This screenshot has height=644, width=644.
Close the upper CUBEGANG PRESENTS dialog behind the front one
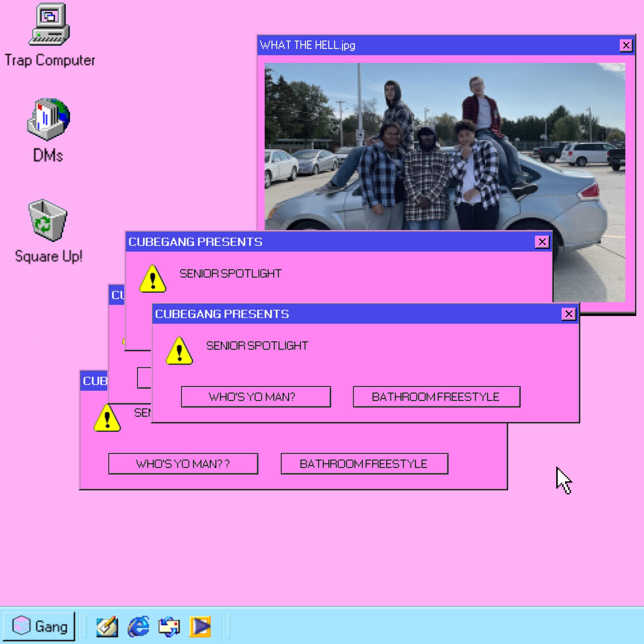tap(542, 242)
